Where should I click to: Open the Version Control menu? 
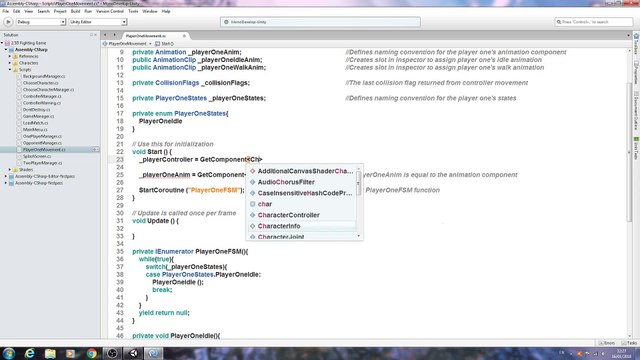click(x=110, y=11)
